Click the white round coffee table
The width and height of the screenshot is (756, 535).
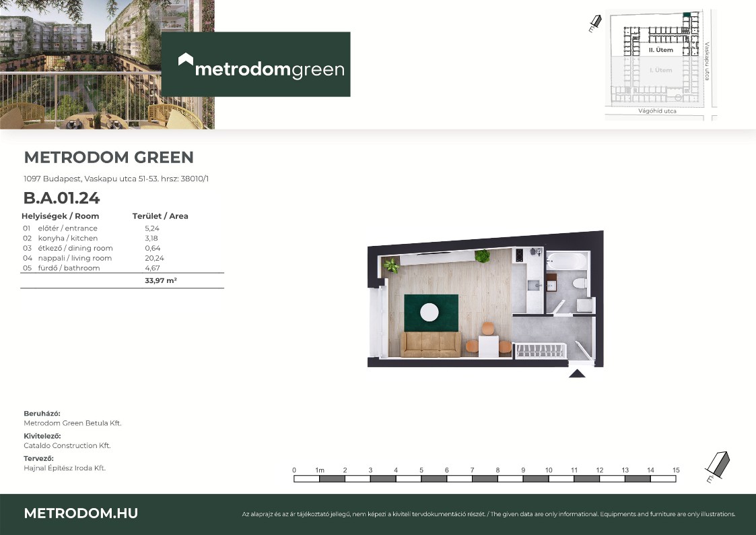(429, 312)
